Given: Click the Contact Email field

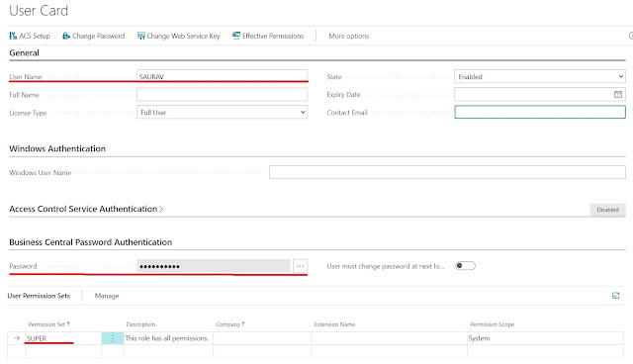Looking at the screenshot, I should coord(540,112).
